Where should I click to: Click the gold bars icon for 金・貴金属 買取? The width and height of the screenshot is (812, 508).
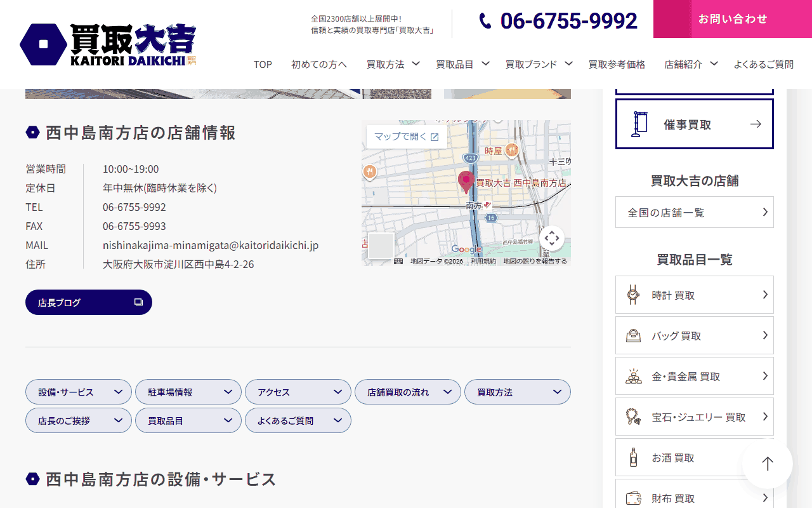(x=633, y=376)
